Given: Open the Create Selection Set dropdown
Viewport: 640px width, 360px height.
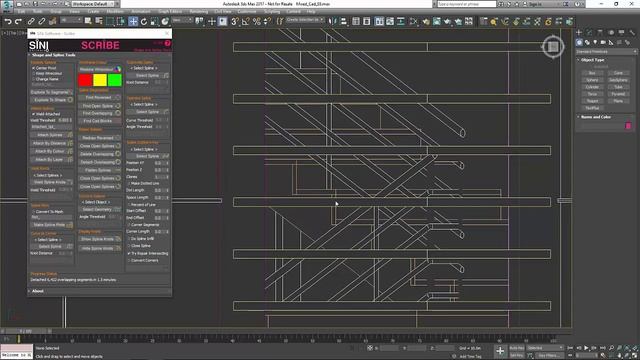Looking at the screenshot, I should pyautogui.click(x=305, y=20).
